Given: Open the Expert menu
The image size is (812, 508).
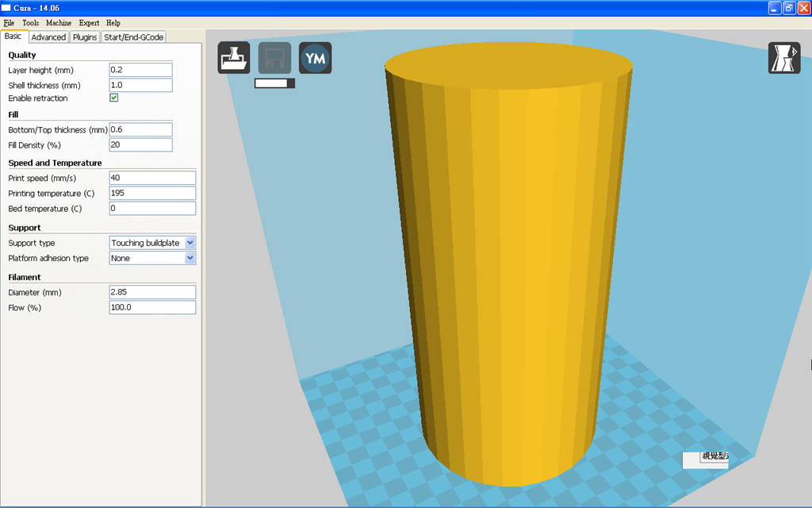Looking at the screenshot, I should 89,23.
